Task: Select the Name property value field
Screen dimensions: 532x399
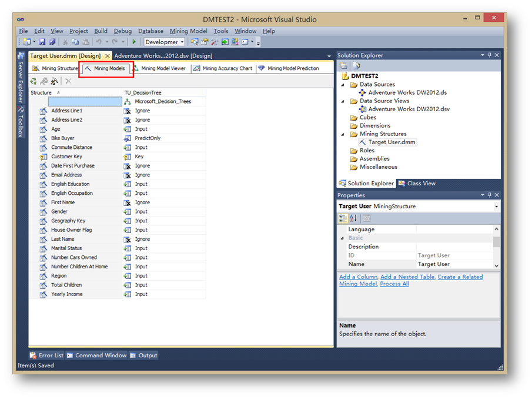Action: [x=454, y=264]
